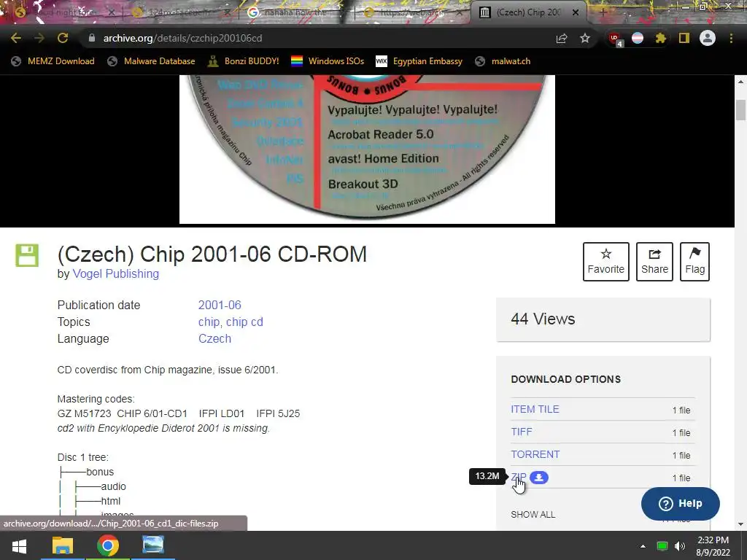
Task: Open File Explorer from the taskbar
Action: (63, 545)
